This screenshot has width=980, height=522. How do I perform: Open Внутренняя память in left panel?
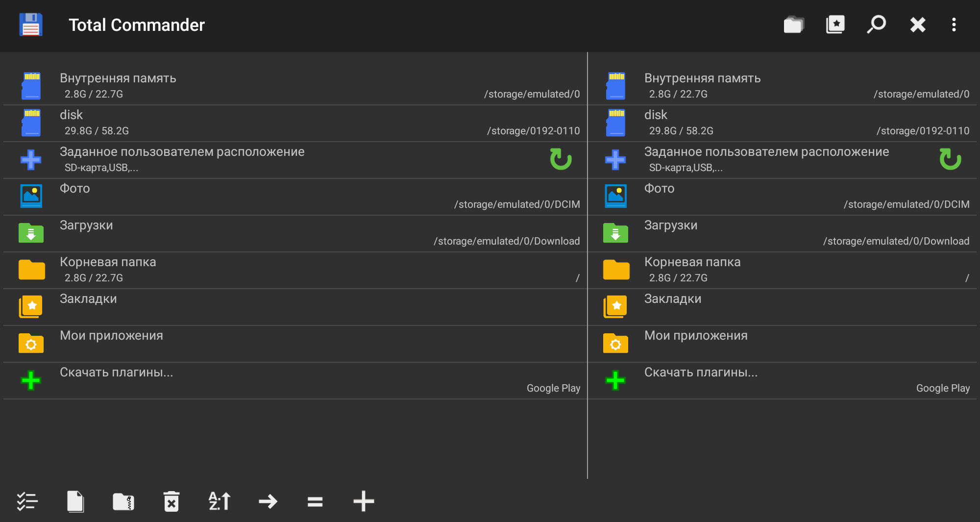coord(118,78)
